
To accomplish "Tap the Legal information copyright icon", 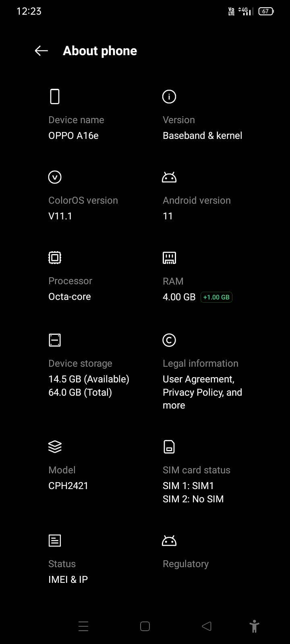I will 169,340.
